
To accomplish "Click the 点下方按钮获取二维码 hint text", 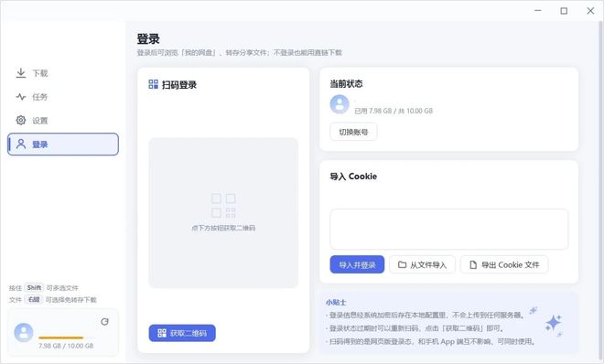I will pos(223,228).
